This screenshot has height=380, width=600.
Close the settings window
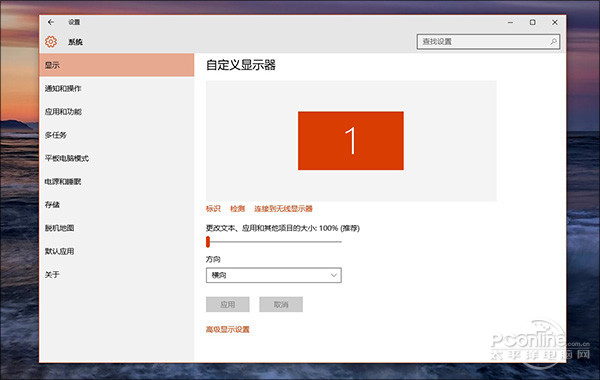click(x=555, y=23)
